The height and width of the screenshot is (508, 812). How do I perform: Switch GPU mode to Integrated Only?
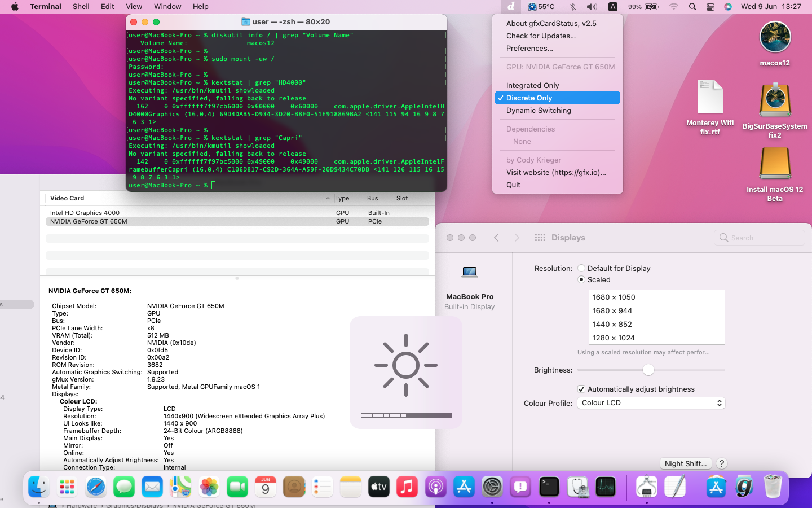558,86
